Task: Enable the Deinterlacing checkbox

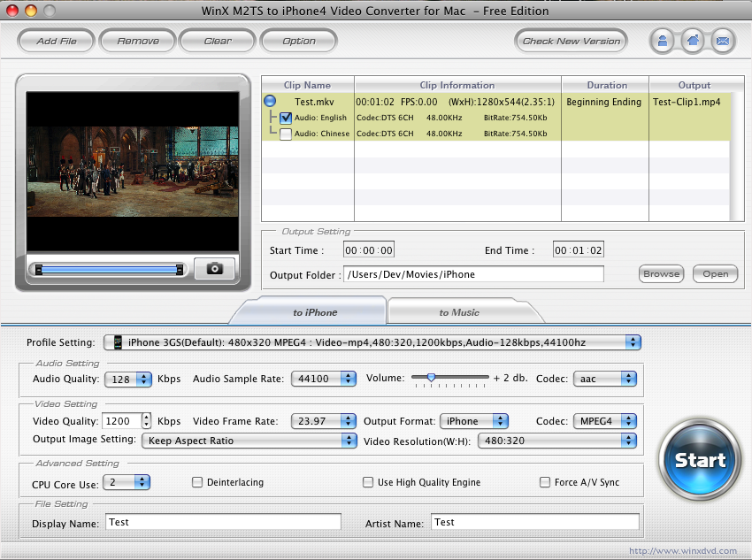Action: 197,482
